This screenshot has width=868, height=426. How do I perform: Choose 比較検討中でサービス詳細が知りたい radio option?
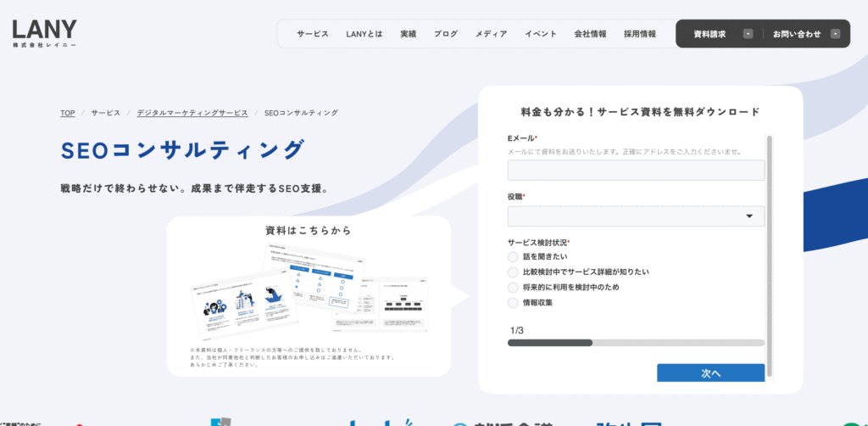pyautogui.click(x=513, y=272)
